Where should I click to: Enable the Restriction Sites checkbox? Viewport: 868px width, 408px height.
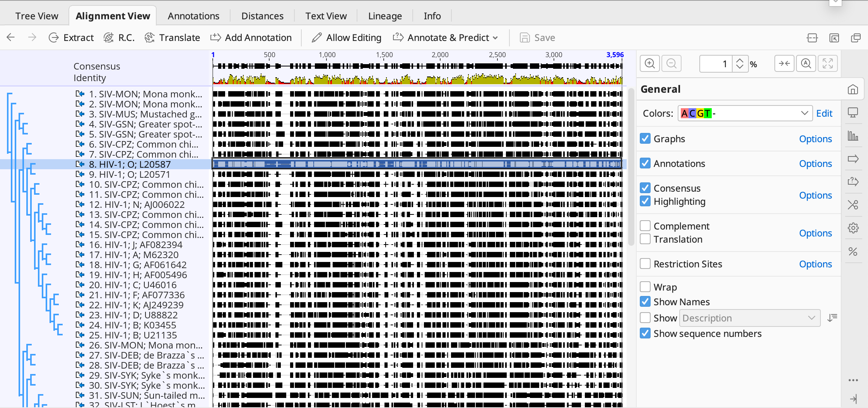[645, 263]
